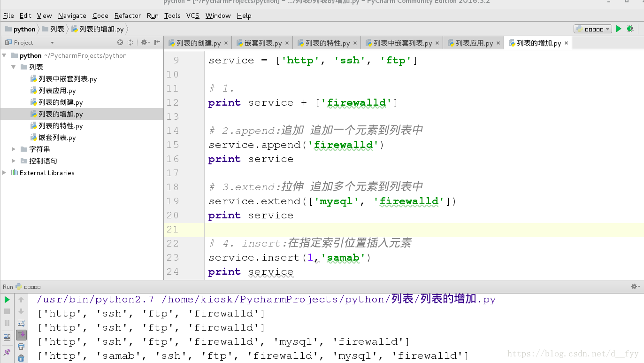Click service.append('firewalld') on line 15
The height and width of the screenshot is (363, 644).
pos(296,145)
